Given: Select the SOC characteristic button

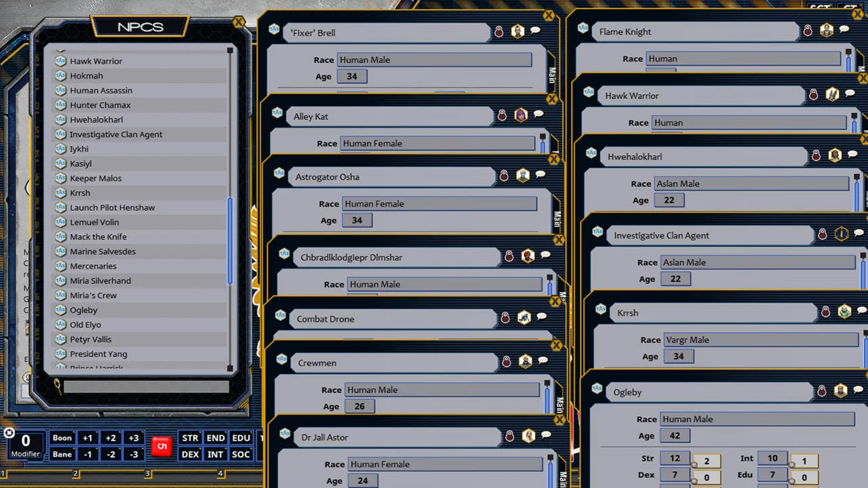Looking at the screenshot, I should tap(241, 454).
